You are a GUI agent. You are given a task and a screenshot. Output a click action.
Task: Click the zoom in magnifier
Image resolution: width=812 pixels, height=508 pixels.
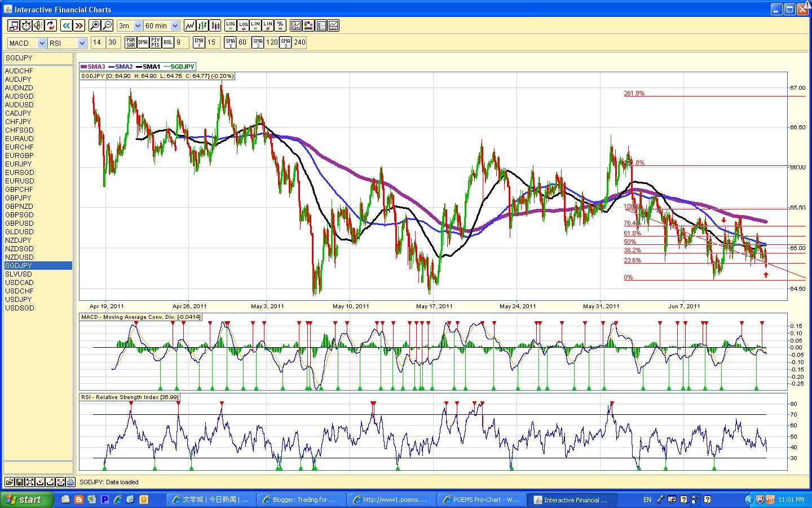point(95,25)
